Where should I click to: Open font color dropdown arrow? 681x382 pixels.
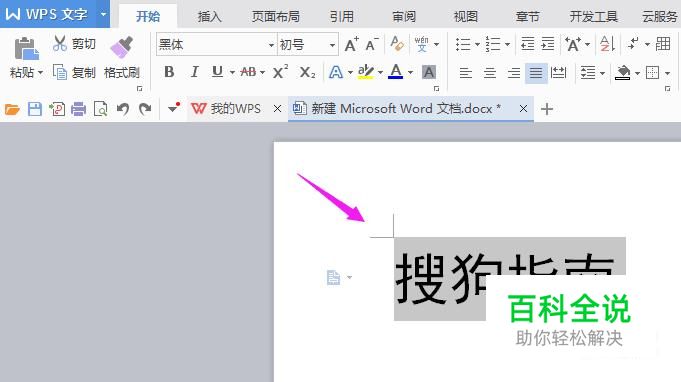[x=410, y=72]
